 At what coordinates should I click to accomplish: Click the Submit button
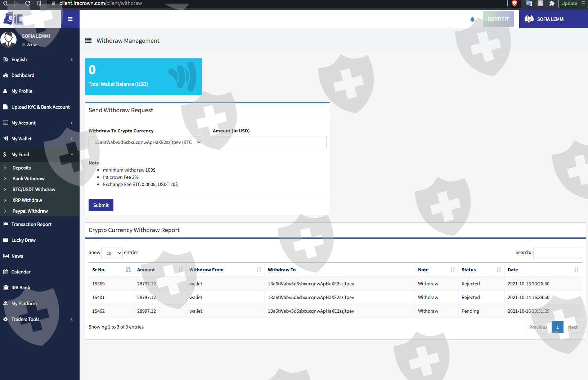pyautogui.click(x=101, y=205)
